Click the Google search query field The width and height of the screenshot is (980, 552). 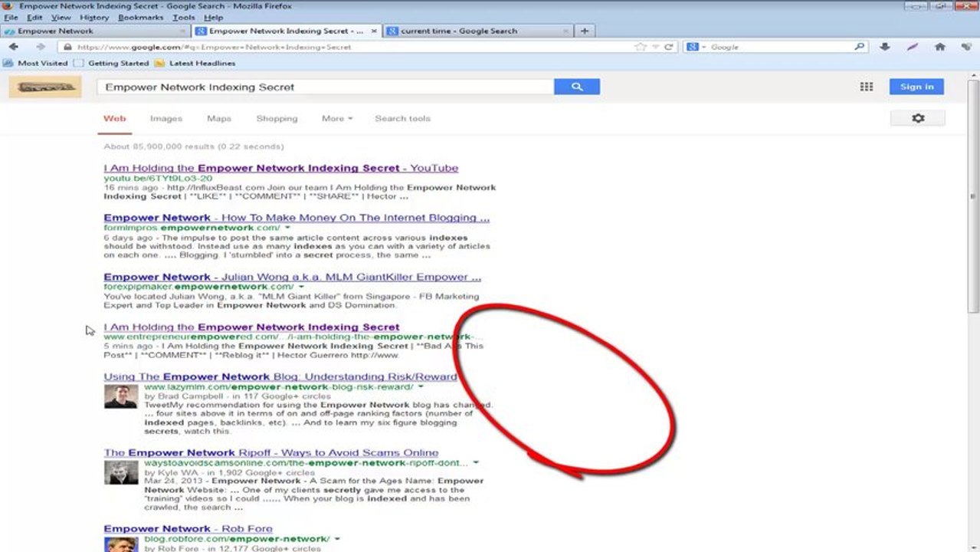[326, 87]
